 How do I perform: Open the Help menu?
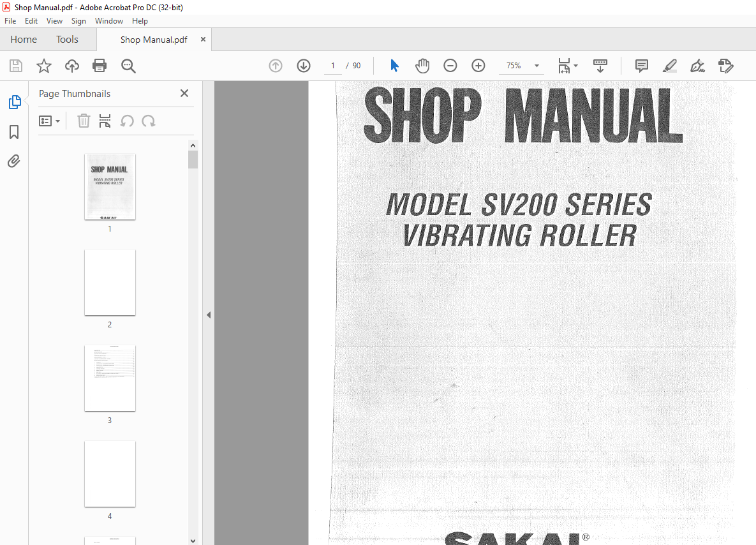(140, 20)
